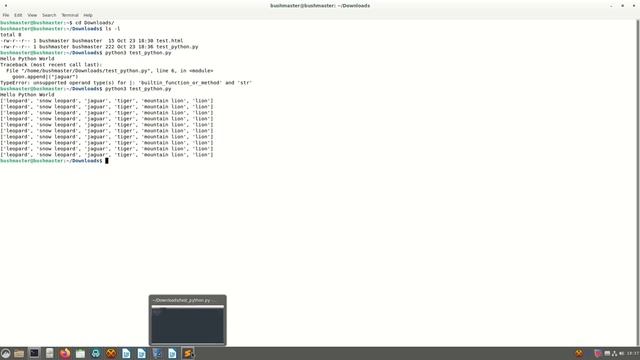Screen dimensions: 640x360
Task: Click the traceback File path line
Action: click(x=109, y=71)
